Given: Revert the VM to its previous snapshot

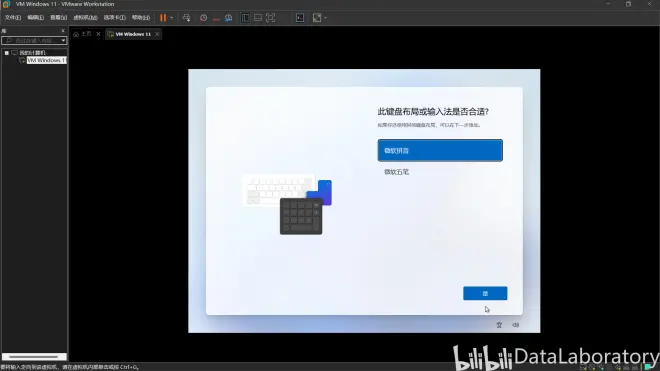Looking at the screenshot, I should [216, 18].
